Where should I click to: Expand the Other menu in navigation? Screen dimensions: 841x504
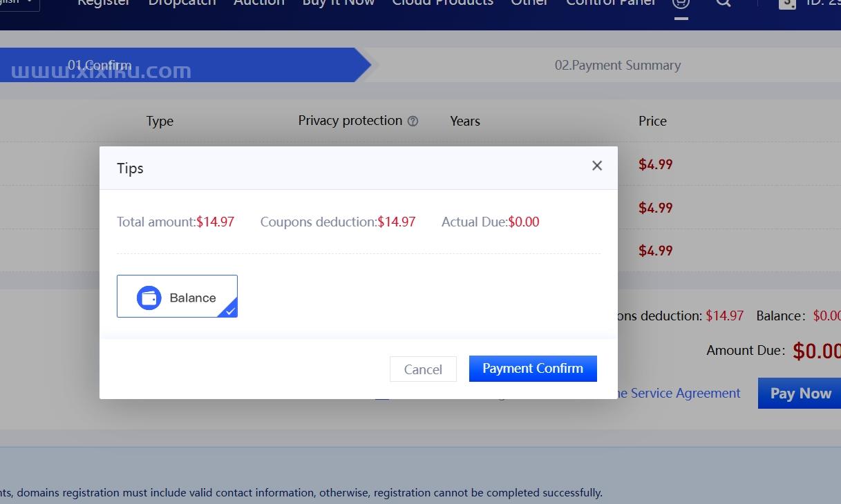click(530, 3)
